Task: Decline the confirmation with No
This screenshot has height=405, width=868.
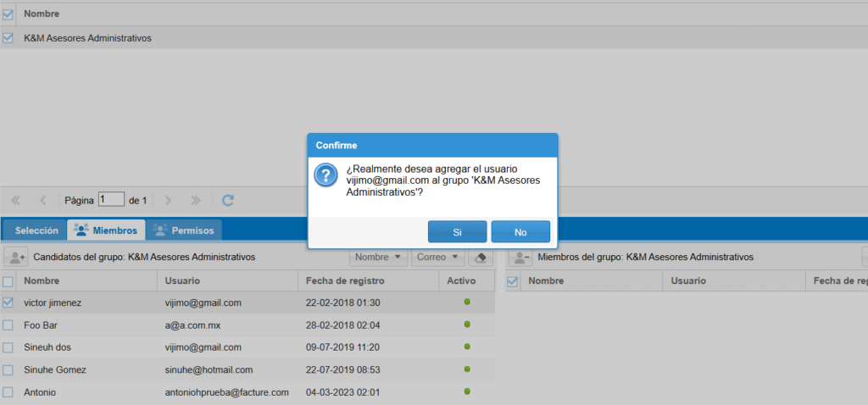Action: pyautogui.click(x=520, y=232)
